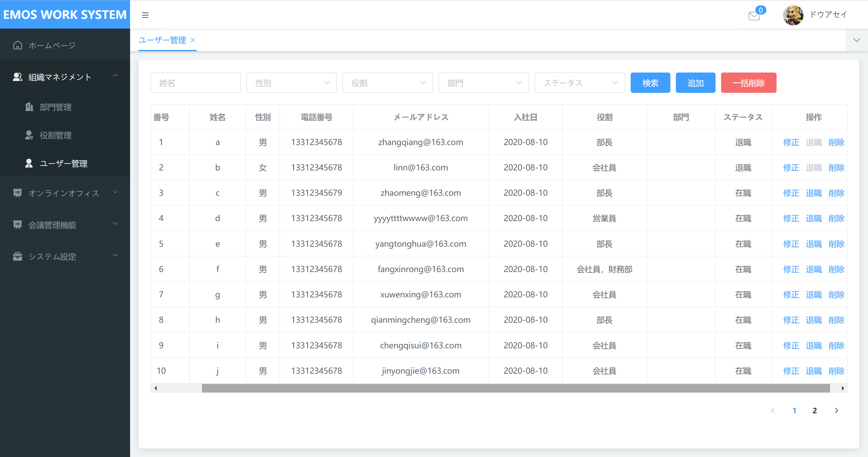Click the red 一括削除 button

[x=748, y=83]
